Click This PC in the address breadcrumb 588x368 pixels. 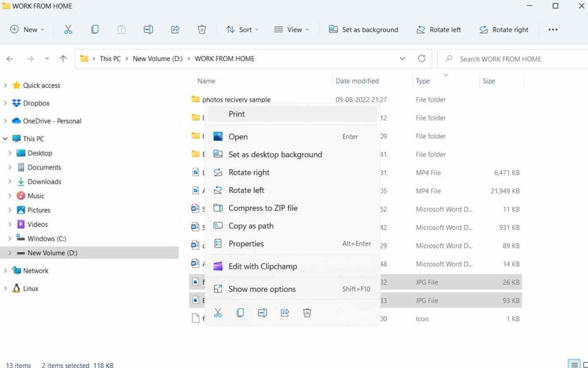point(110,59)
